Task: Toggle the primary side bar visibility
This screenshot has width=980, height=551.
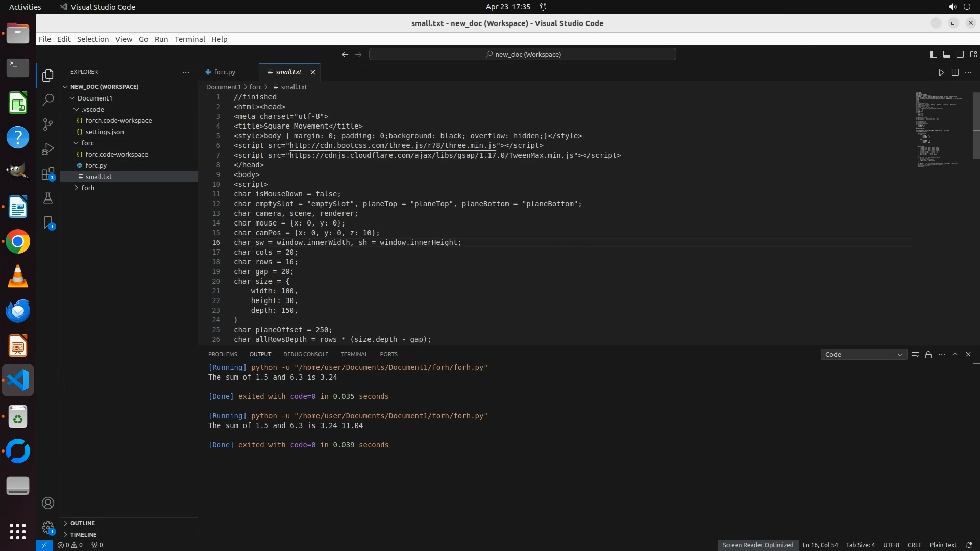Action: 934,54
